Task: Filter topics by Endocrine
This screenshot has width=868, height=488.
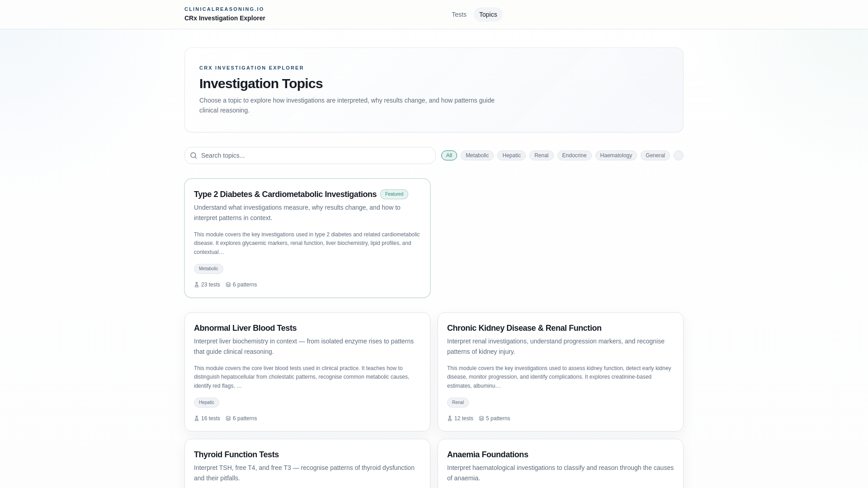Action: 574,155
